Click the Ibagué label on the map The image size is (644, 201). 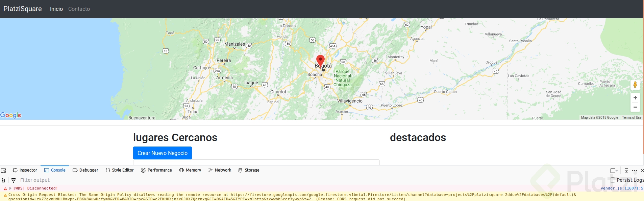[251, 83]
